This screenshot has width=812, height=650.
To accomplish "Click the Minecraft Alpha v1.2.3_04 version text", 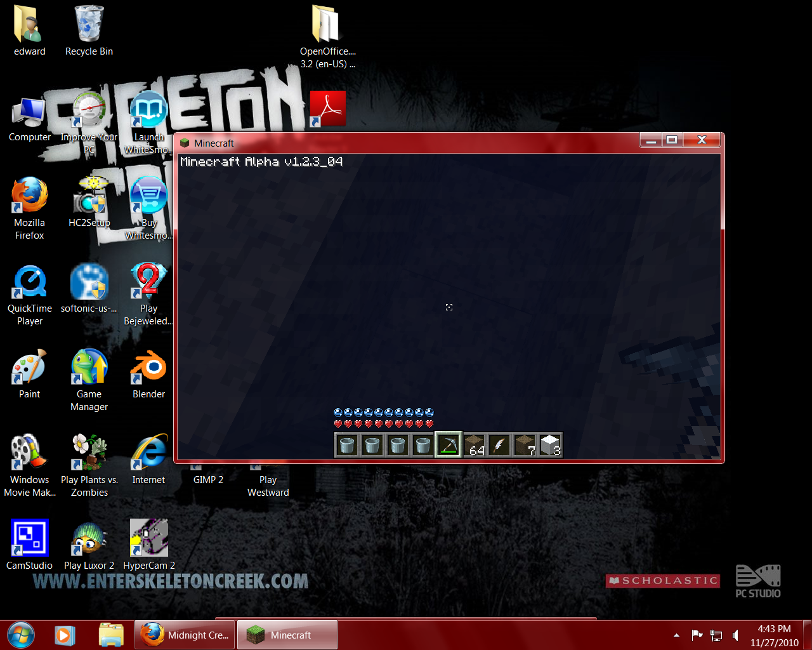I will coord(261,161).
